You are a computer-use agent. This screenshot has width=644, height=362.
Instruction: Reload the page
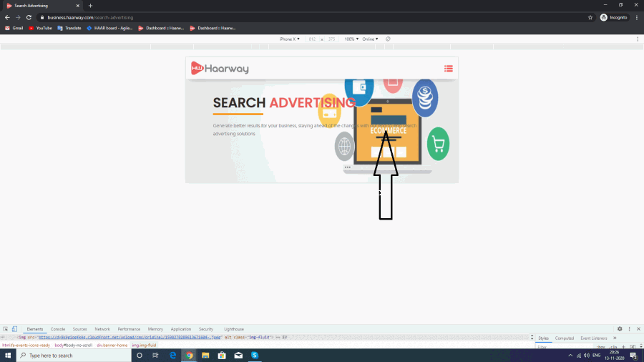coord(28,17)
